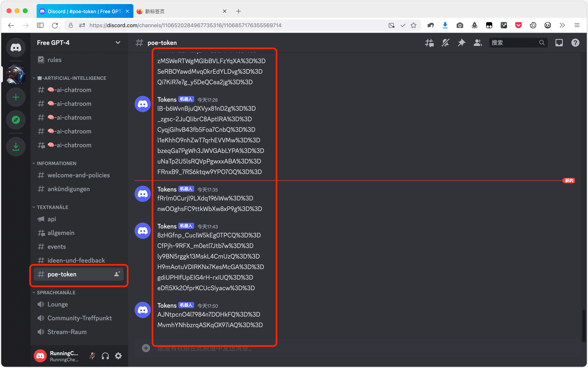Screen dimensions: 588x368
Task: Click the Pocket save icon
Action: click(x=518, y=25)
